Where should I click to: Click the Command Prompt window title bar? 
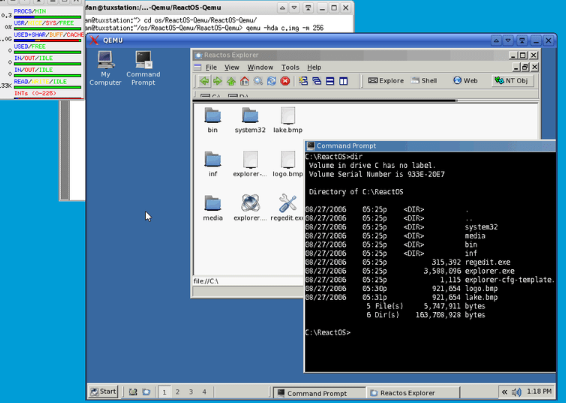click(430, 146)
